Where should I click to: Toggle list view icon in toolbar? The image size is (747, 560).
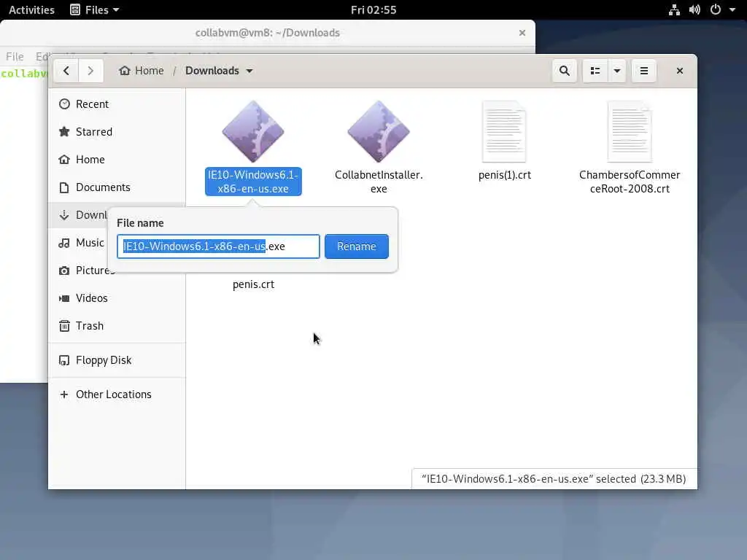pyautogui.click(x=595, y=71)
